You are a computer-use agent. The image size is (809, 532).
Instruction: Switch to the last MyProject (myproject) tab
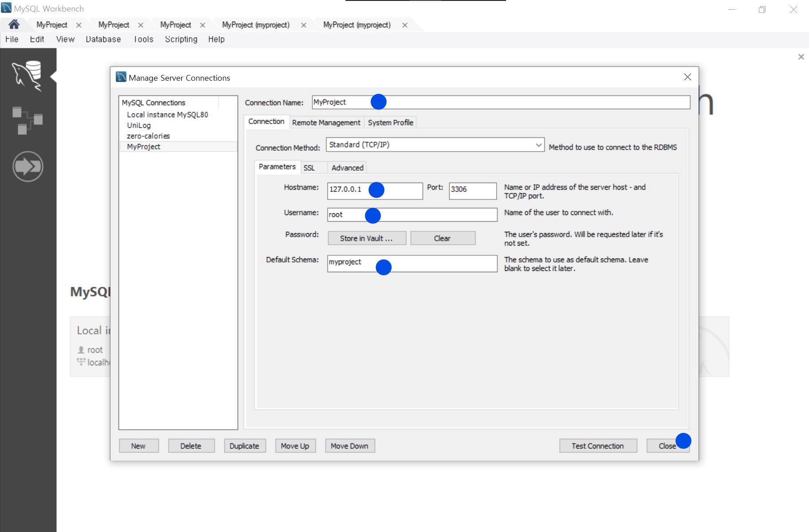pyautogui.click(x=357, y=25)
